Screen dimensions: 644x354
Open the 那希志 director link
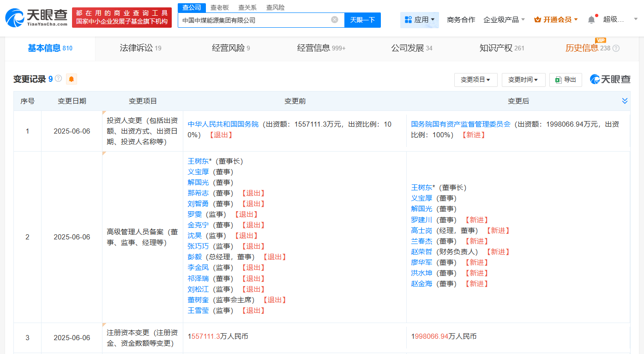198,193
